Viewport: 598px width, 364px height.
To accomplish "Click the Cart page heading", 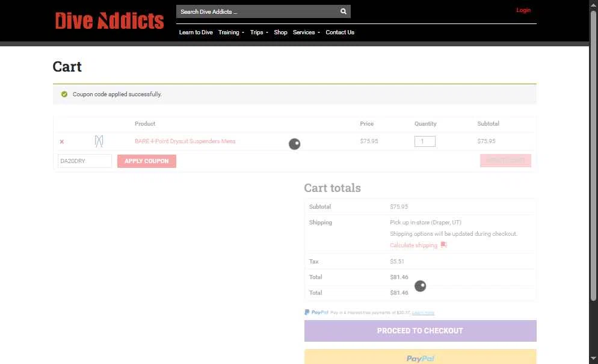I will coord(67,67).
